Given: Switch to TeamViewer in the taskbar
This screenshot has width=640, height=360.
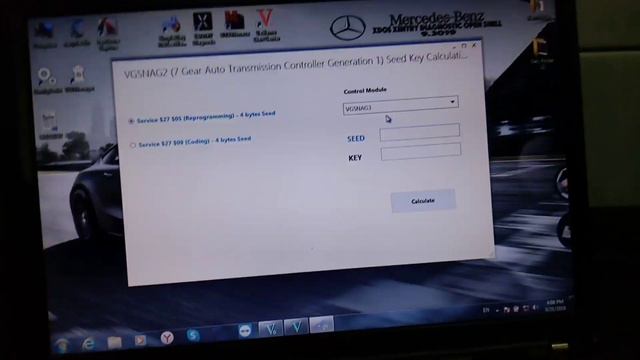Looking at the screenshot, I should coord(245,330).
